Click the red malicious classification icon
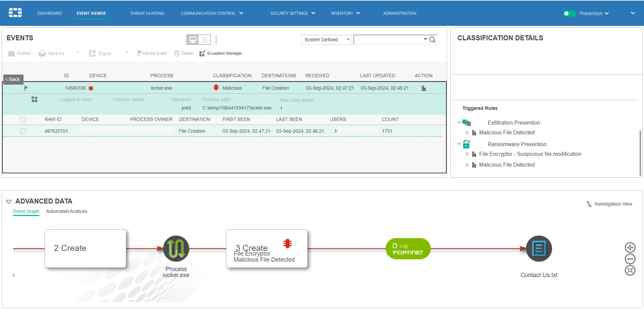644x309 pixels. [216, 88]
